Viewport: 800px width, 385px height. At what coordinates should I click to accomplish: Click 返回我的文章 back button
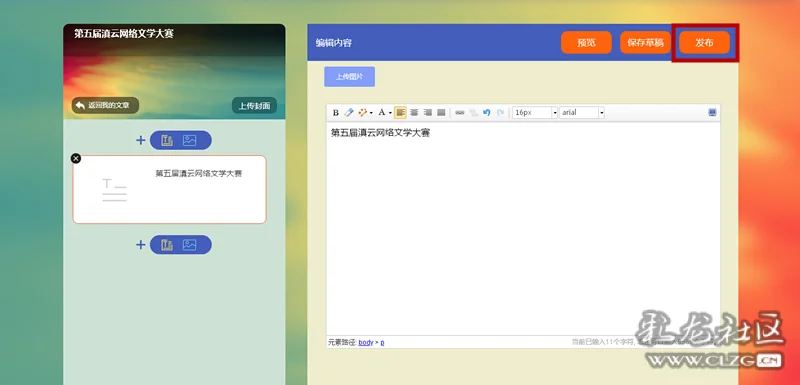[x=105, y=106]
